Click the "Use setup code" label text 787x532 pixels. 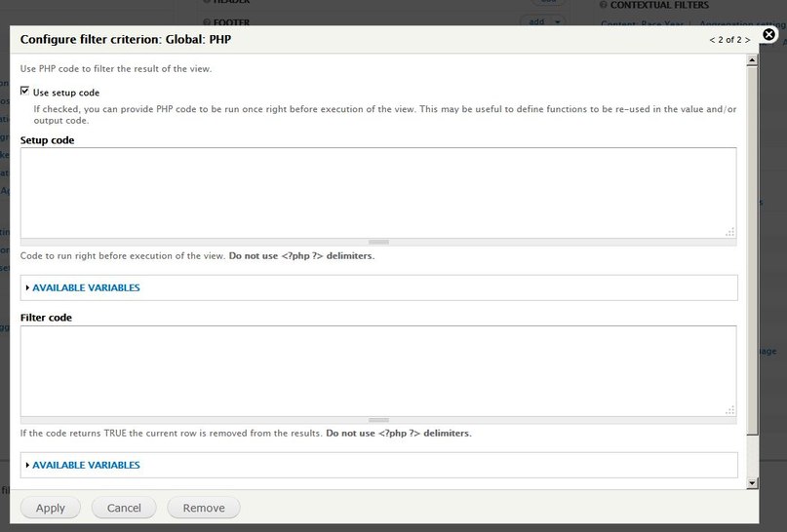[66, 93]
